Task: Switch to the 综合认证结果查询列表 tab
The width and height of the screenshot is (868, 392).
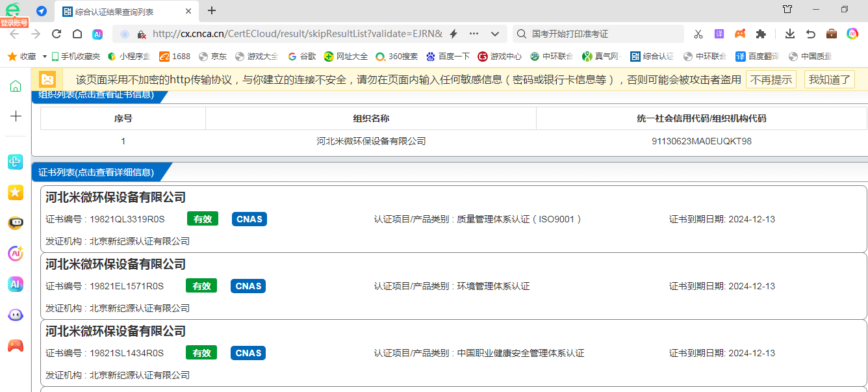Action: [114, 11]
